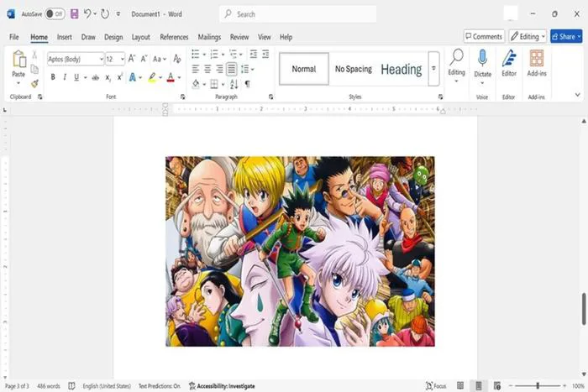Apply strikethrough formatting
588x392 pixels.
click(96, 77)
